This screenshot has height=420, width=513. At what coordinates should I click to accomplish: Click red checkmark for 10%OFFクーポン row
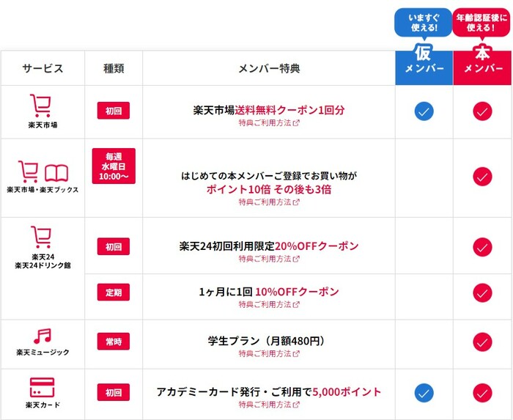pyautogui.click(x=482, y=292)
